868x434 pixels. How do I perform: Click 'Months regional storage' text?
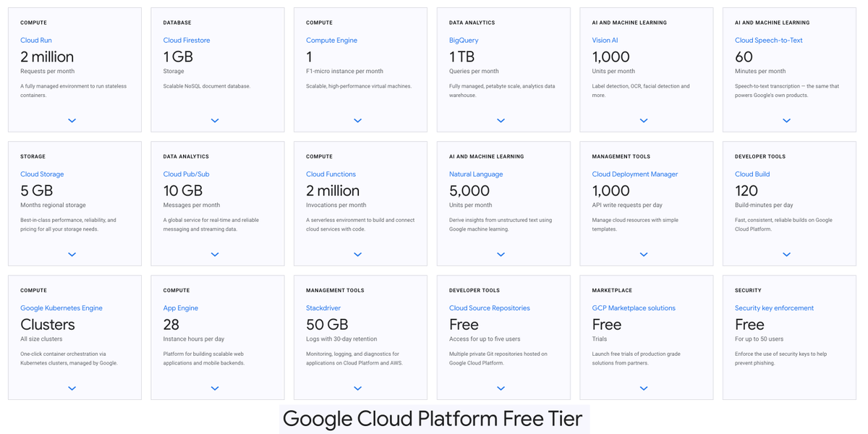(x=53, y=205)
